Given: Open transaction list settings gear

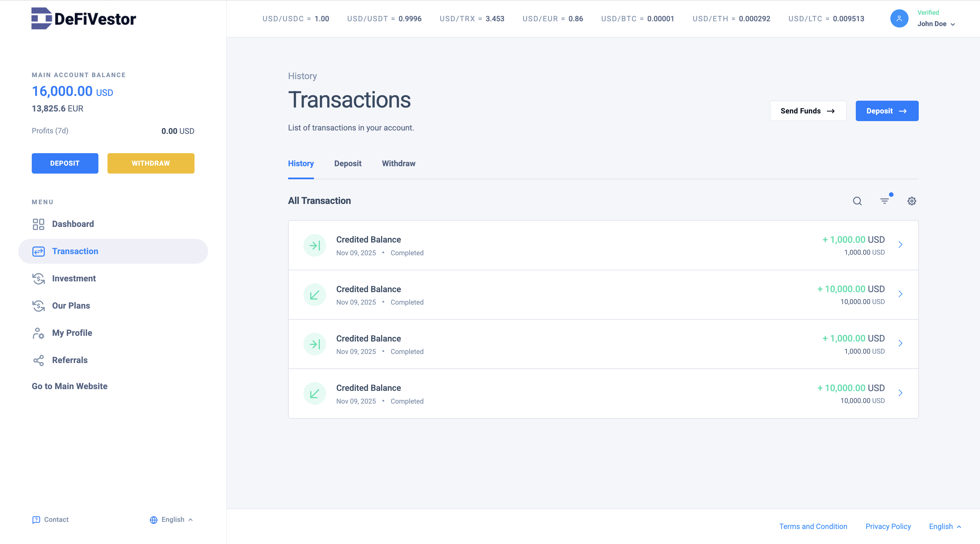Looking at the screenshot, I should (912, 201).
